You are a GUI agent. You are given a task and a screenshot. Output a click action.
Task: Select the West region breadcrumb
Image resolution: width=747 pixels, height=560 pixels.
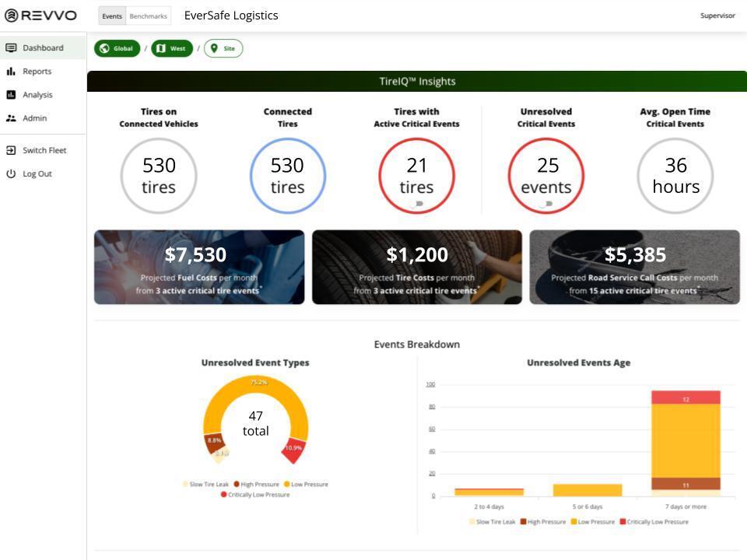pyautogui.click(x=172, y=48)
